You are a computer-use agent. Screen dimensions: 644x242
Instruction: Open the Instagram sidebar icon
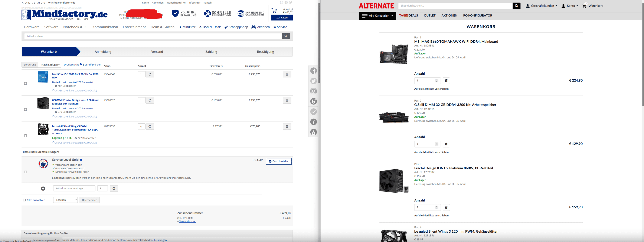click(x=314, y=91)
